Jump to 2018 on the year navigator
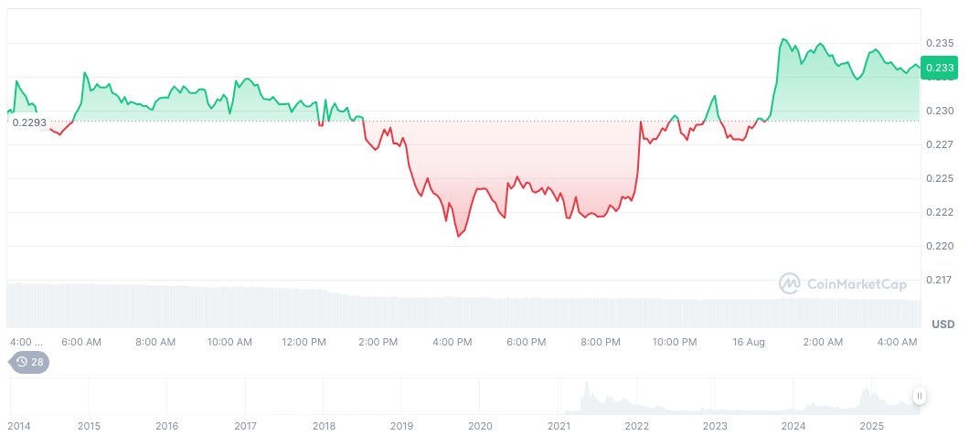 click(x=324, y=426)
